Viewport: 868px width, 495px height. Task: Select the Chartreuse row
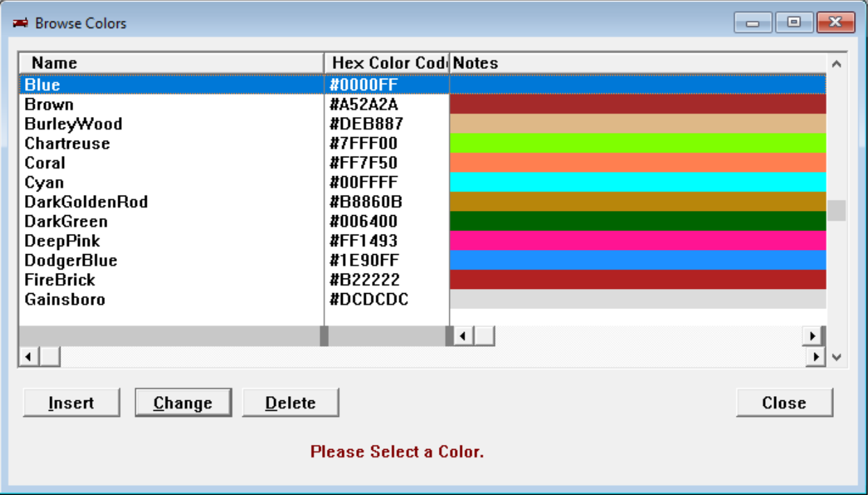pos(422,143)
